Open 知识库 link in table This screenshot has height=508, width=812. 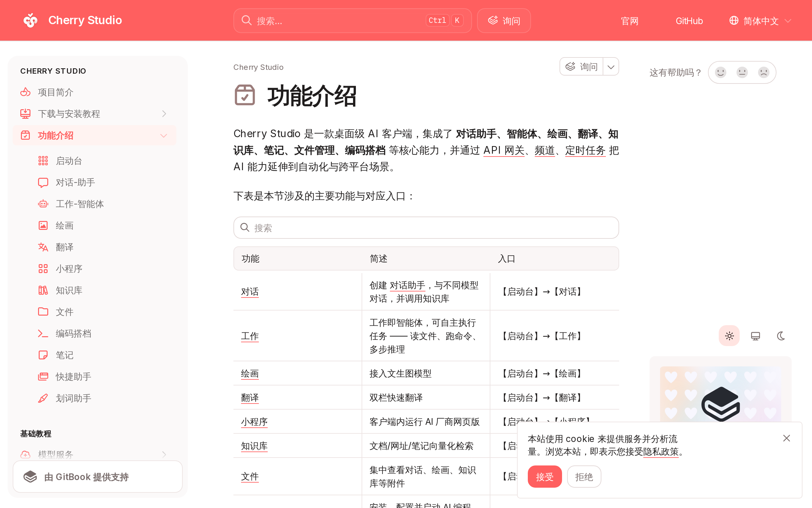(254, 446)
